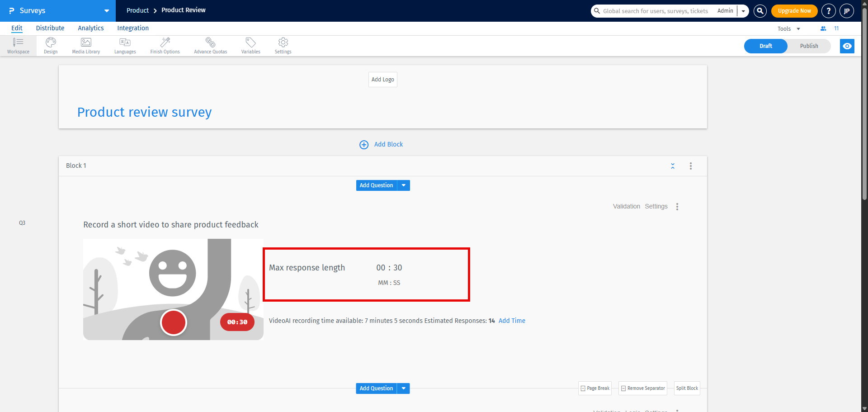Open Block 1 three-dot options menu
Screen dimensions: 868x412
[x=691, y=166]
